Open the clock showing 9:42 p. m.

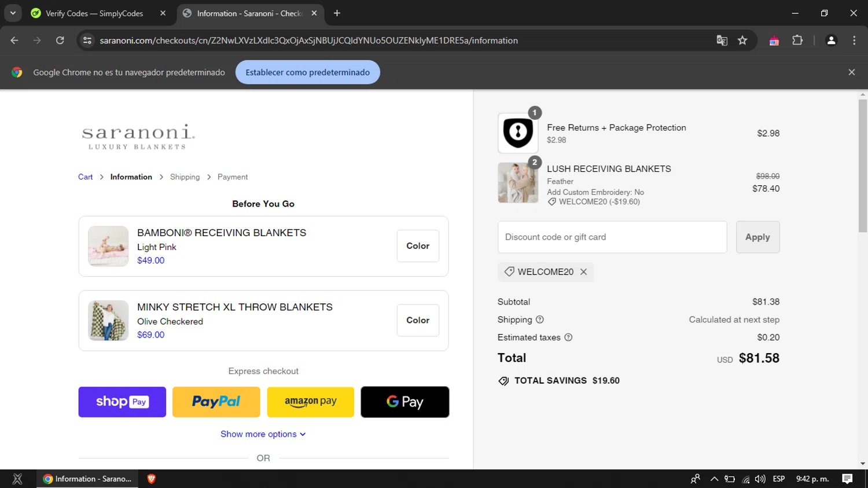812,479
